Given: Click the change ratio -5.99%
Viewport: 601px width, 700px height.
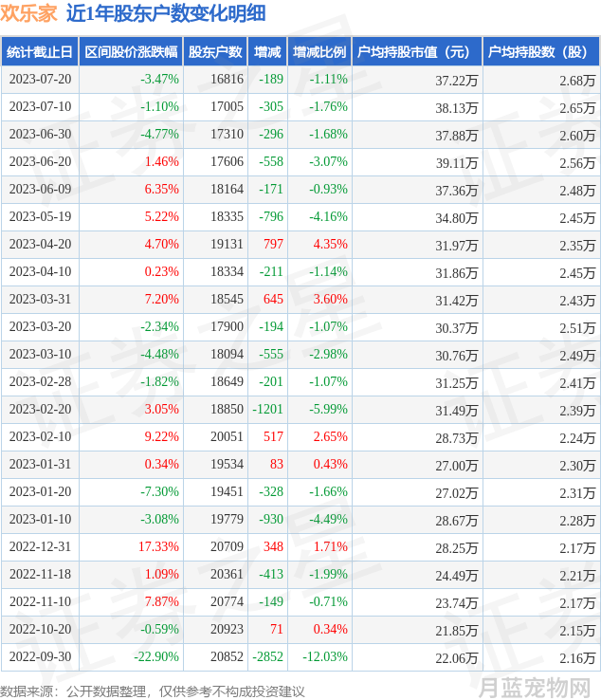Looking at the screenshot, I should click(x=328, y=409).
